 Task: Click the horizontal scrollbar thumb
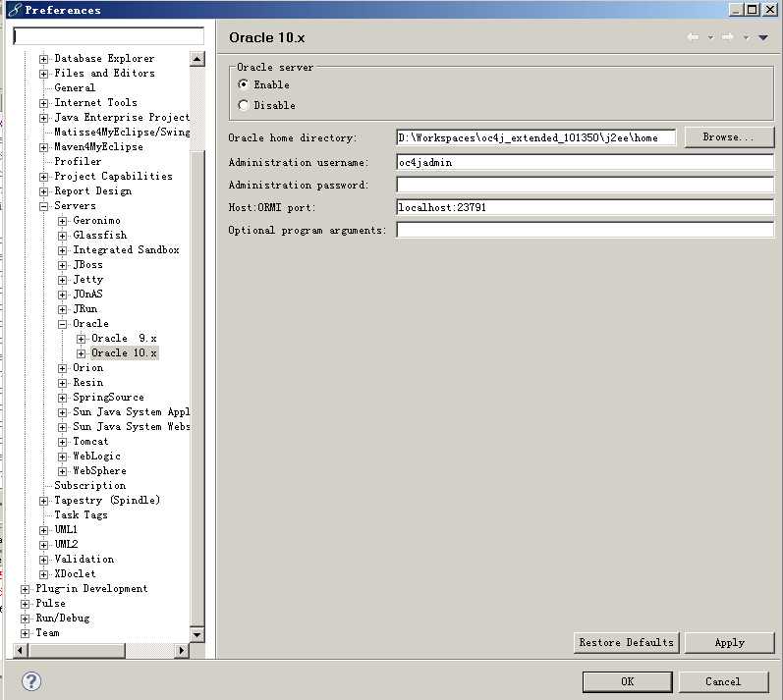(x=77, y=650)
